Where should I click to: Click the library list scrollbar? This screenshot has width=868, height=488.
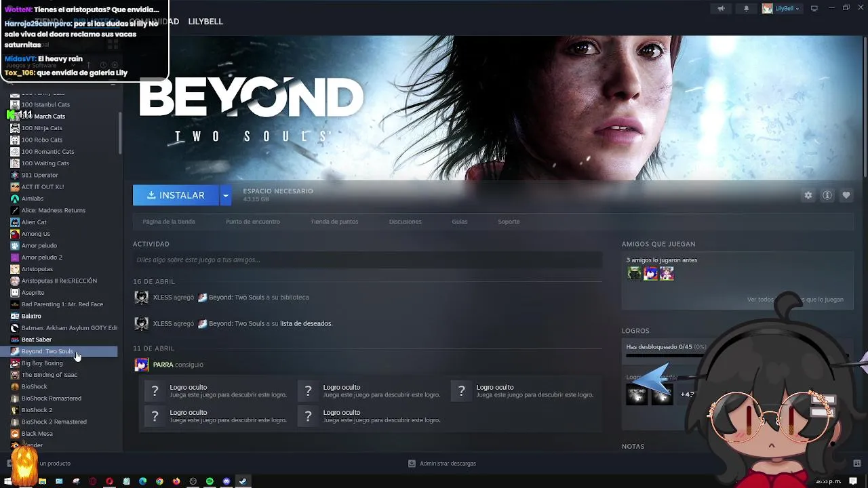(120, 133)
